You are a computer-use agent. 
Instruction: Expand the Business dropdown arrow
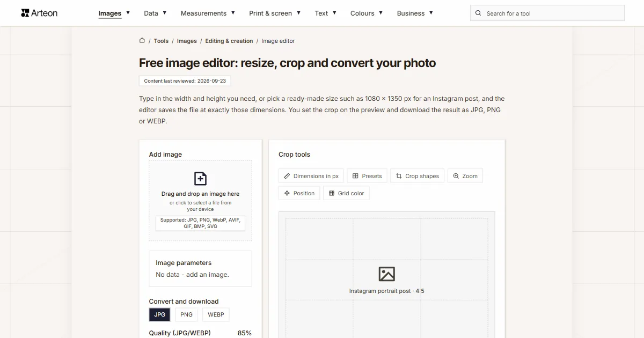pyautogui.click(x=431, y=13)
